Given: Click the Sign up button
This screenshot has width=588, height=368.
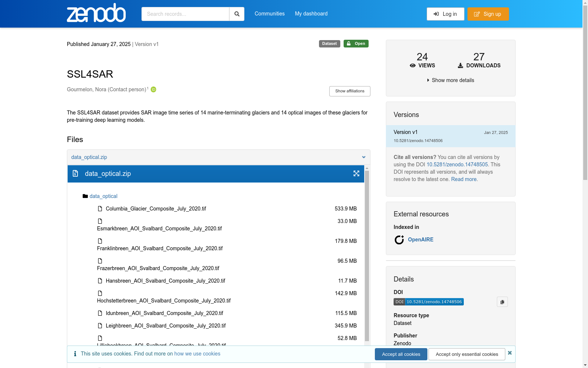Looking at the screenshot, I should [x=488, y=14].
